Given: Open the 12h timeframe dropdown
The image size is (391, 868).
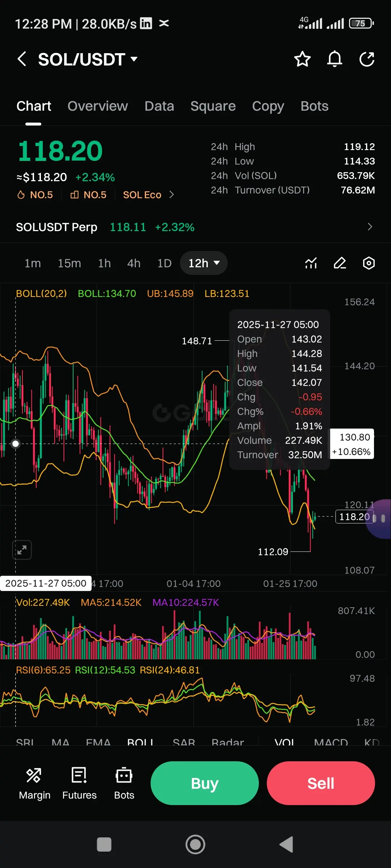Looking at the screenshot, I should pos(204,263).
